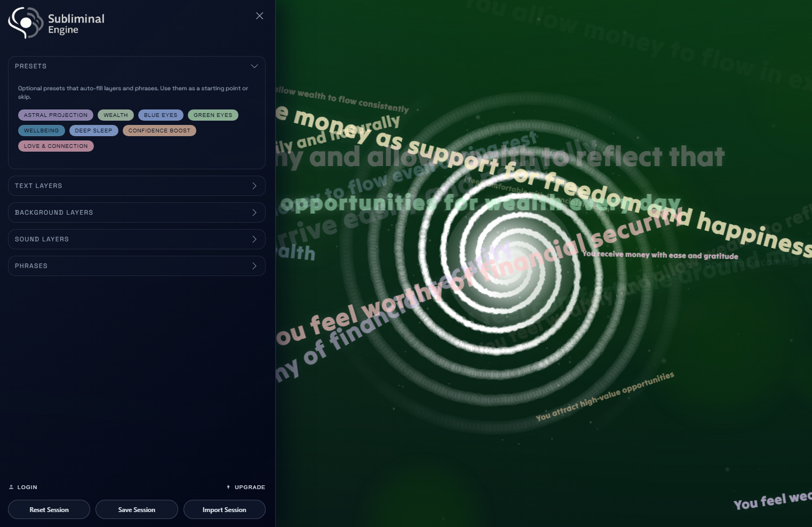Screen dimensions: 812x527
Task: Expand the Text Layers section
Action: (x=137, y=186)
